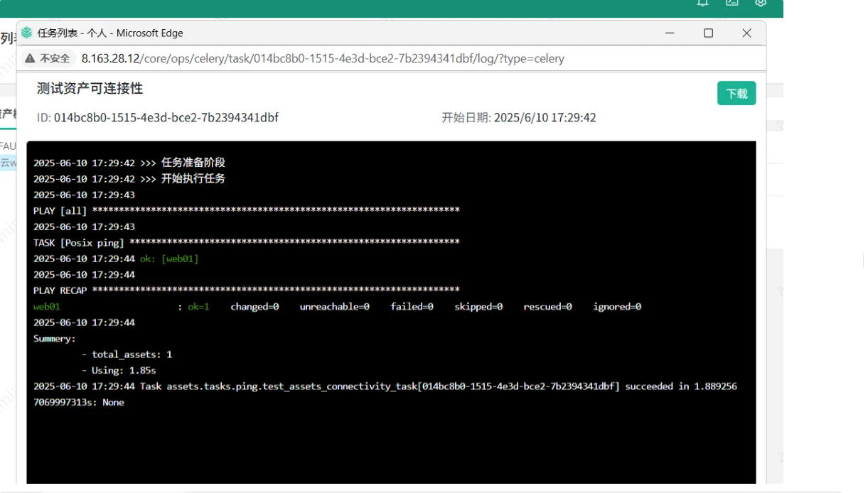Click the heading 测试资产可连接性
This screenshot has height=493, width=868.
click(x=90, y=88)
